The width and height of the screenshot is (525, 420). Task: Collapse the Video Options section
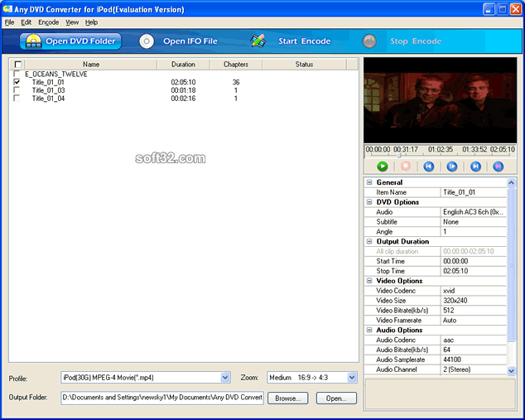click(x=369, y=281)
